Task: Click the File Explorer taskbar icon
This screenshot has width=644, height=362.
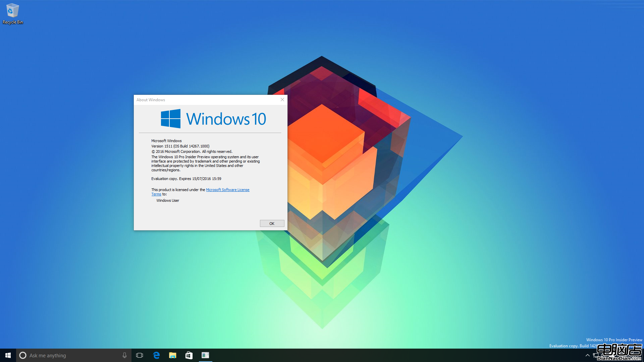Action: pyautogui.click(x=172, y=355)
